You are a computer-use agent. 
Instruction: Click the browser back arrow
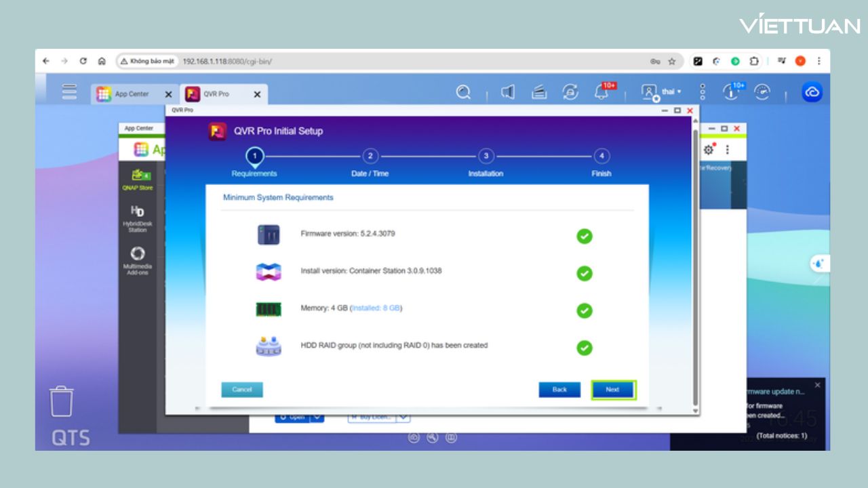point(46,61)
